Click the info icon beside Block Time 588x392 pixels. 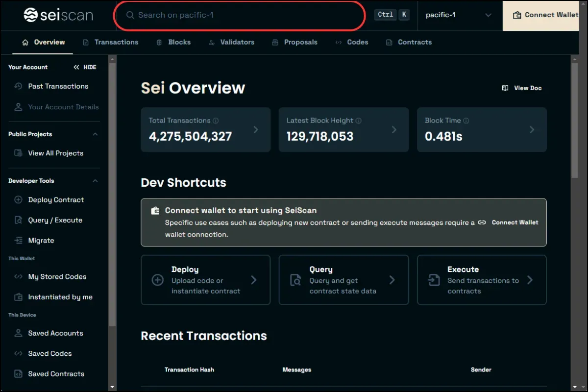pos(466,121)
